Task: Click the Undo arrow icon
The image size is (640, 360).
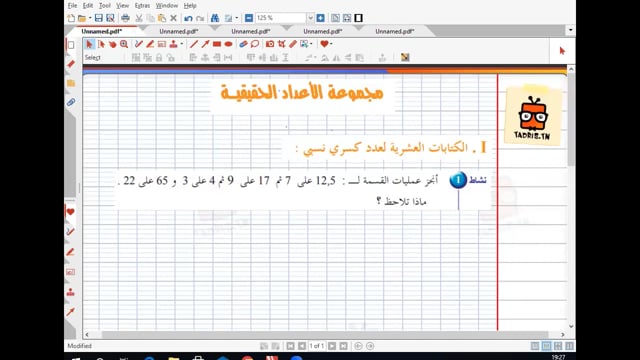Action: tap(188, 18)
